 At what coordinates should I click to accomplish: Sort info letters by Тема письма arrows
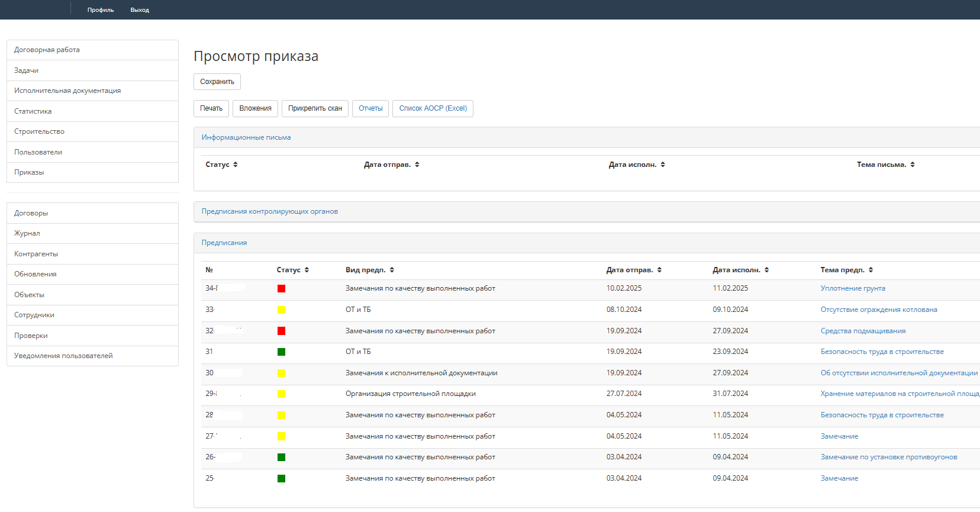pos(913,165)
